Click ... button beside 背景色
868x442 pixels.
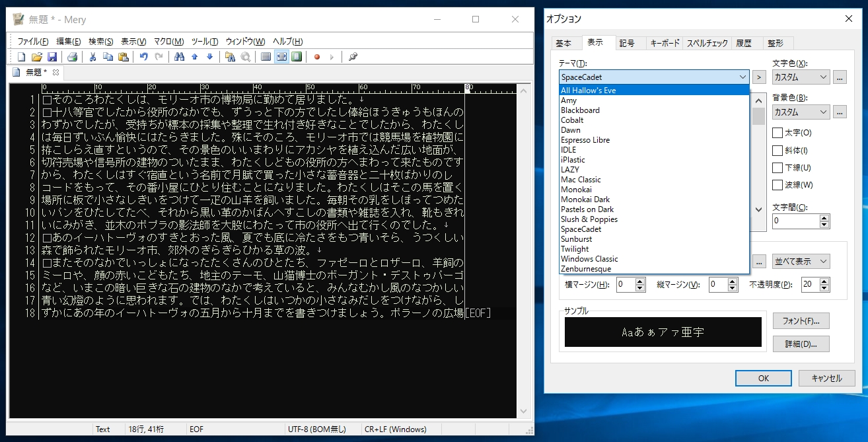(x=840, y=112)
